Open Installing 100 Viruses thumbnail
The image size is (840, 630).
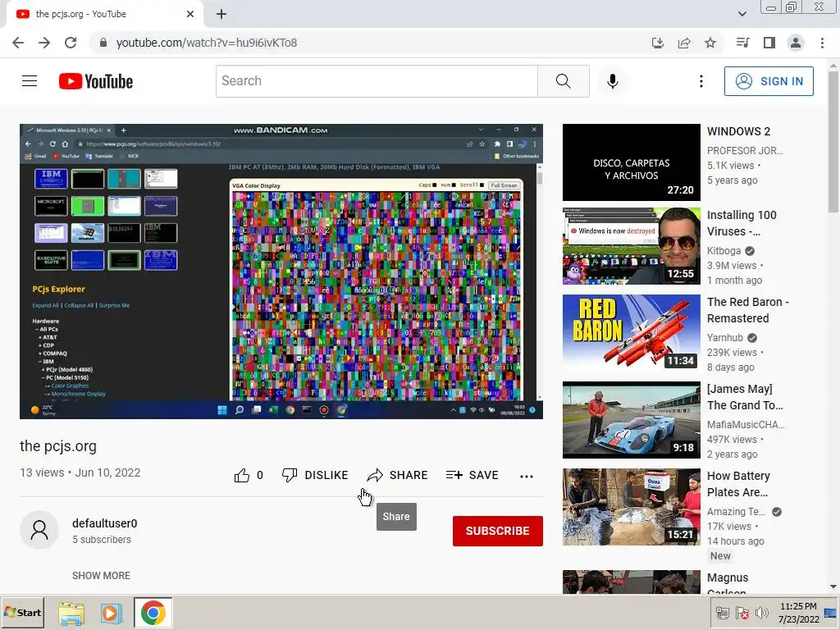(631, 246)
